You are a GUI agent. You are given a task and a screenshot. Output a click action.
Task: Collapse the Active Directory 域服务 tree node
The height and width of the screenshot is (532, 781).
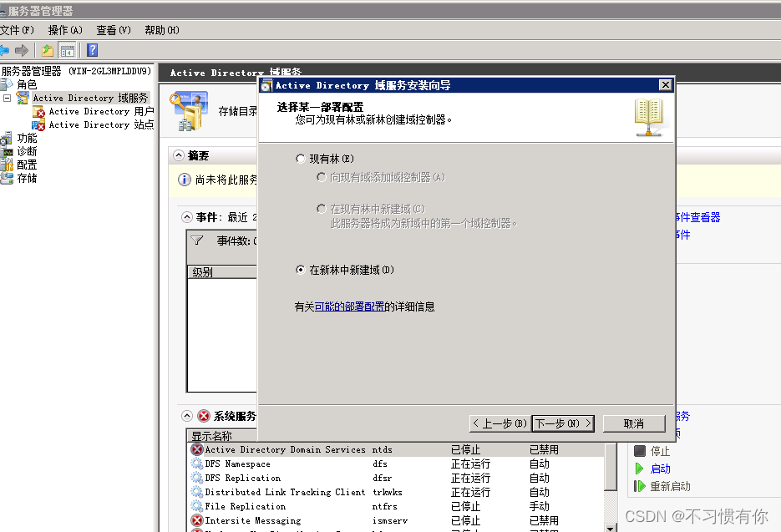click(x=7, y=98)
